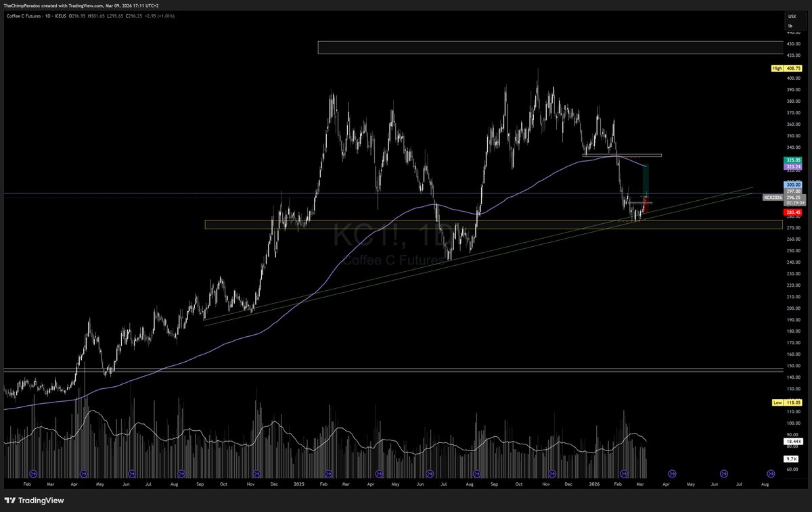Click the TradingView logo at bottom left
The width and height of the screenshot is (812, 512).
(32, 501)
